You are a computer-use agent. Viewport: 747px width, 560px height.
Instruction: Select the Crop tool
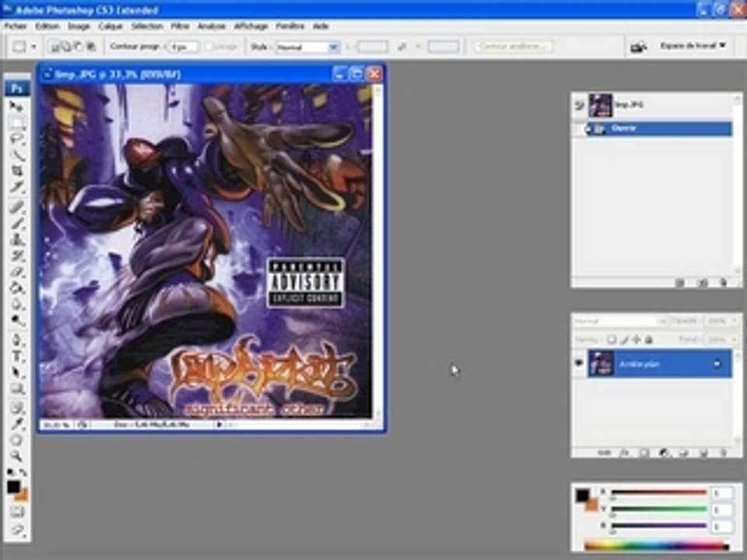point(17,170)
